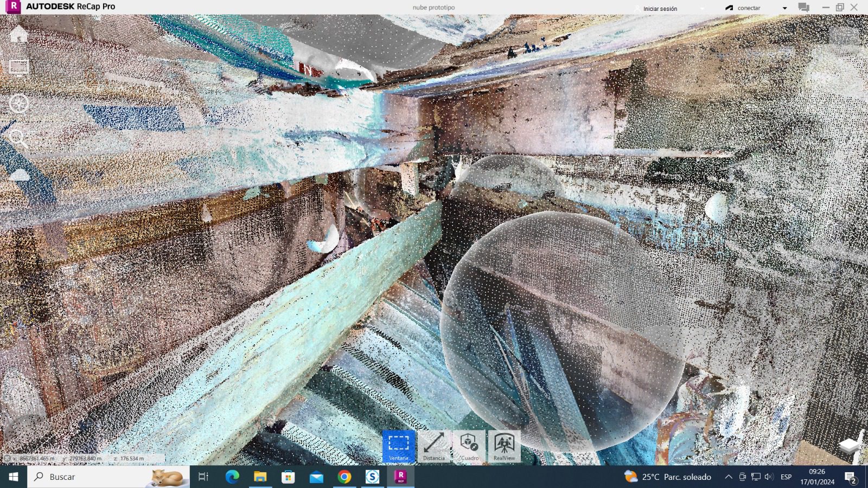Click the large scan location mirror sphere
The width and height of the screenshot is (868, 488).
(x=561, y=331)
